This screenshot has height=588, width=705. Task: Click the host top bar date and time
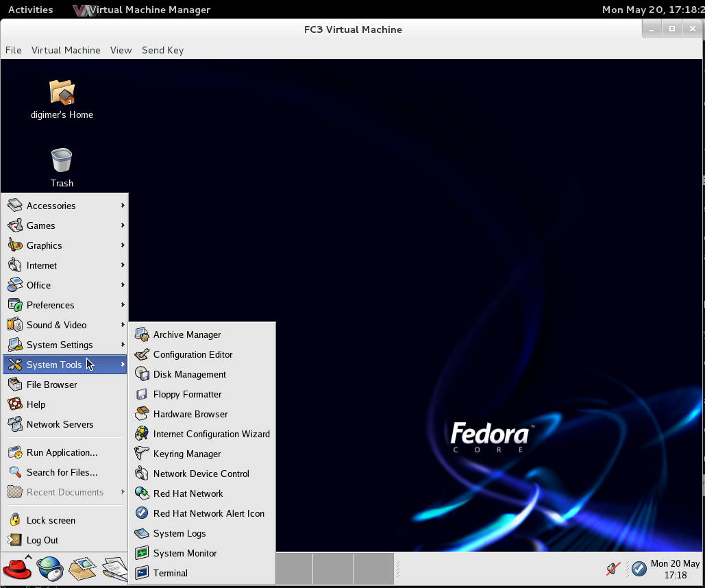click(x=654, y=10)
